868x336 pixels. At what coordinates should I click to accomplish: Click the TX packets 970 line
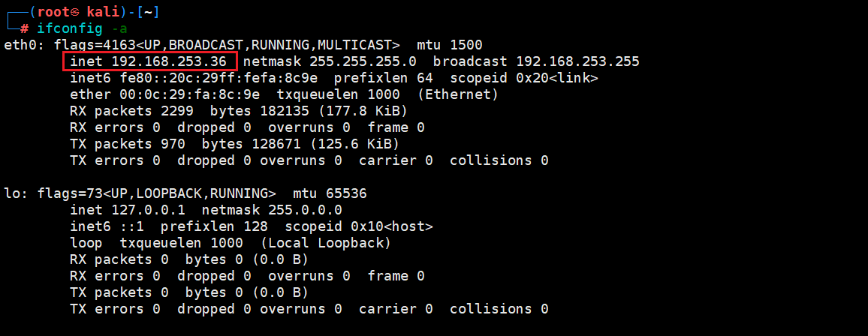(234, 144)
